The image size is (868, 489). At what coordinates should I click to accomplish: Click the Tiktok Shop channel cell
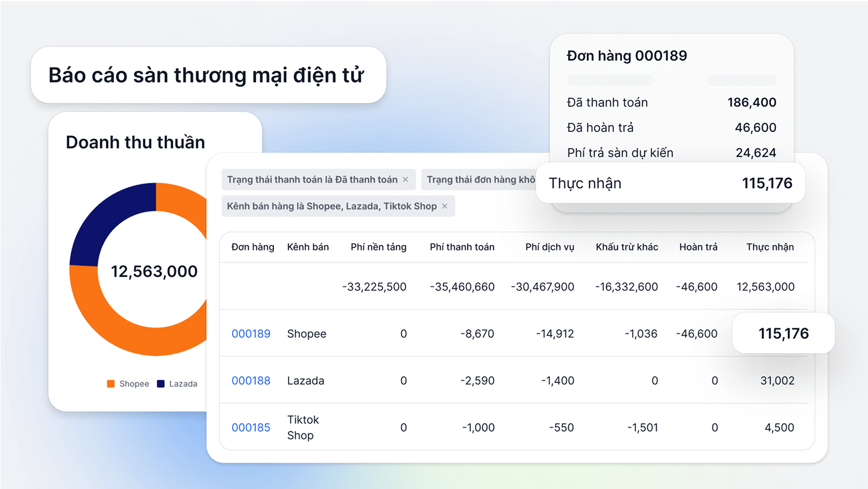click(303, 427)
